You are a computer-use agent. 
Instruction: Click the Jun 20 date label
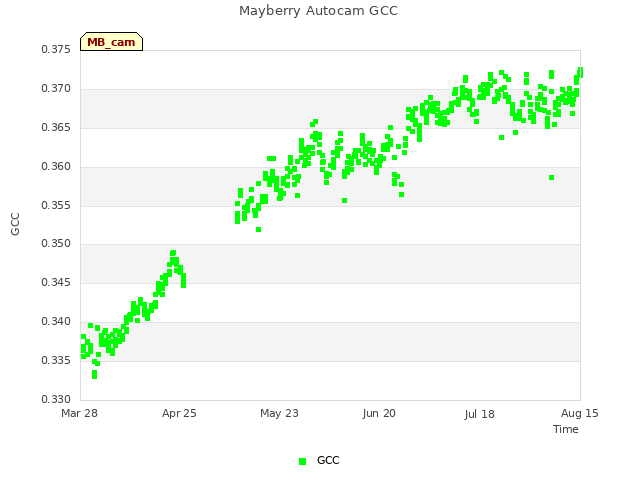tap(379, 413)
